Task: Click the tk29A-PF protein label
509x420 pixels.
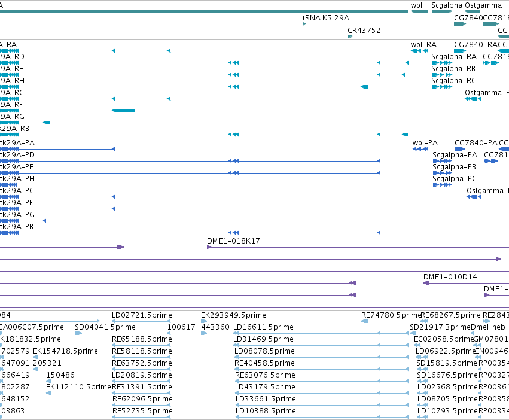Action: click(17, 203)
